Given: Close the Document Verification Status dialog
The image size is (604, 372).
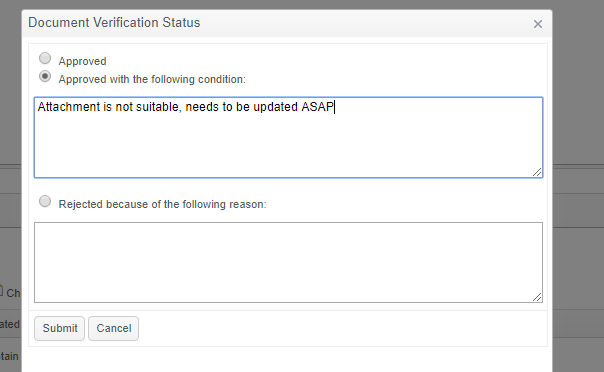Looking at the screenshot, I should (x=538, y=24).
